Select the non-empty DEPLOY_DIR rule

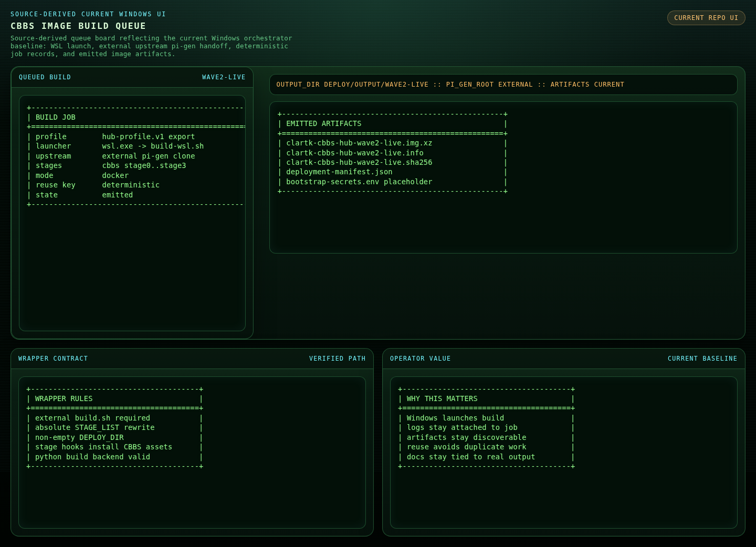pyautogui.click(x=79, y=437)
